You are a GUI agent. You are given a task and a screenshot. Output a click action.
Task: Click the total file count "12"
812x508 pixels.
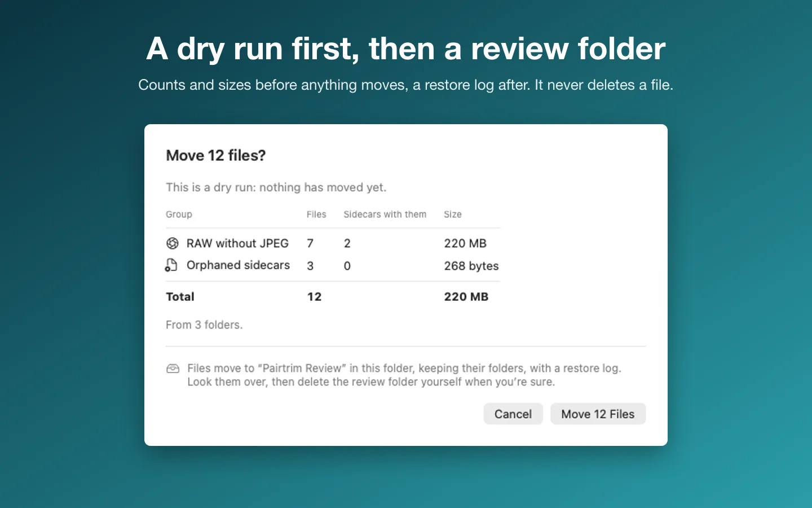[x=314, y=297]
